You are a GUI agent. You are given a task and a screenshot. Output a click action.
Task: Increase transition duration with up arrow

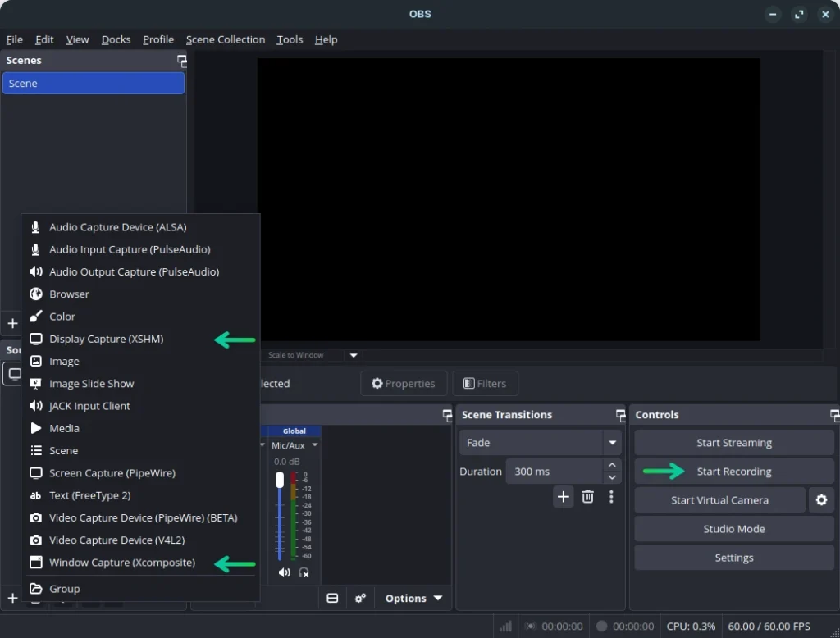coord(612,465)
